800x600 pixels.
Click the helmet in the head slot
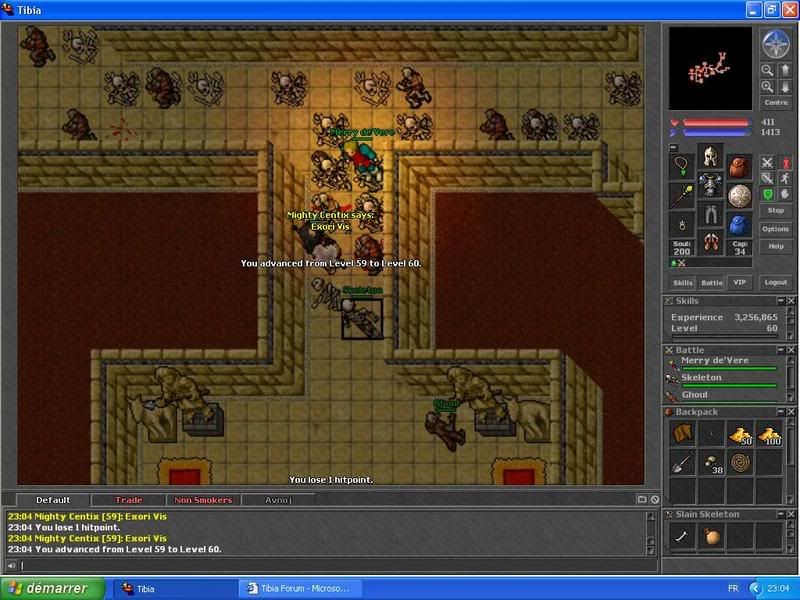pyautogui.click(x=711, y=157)
